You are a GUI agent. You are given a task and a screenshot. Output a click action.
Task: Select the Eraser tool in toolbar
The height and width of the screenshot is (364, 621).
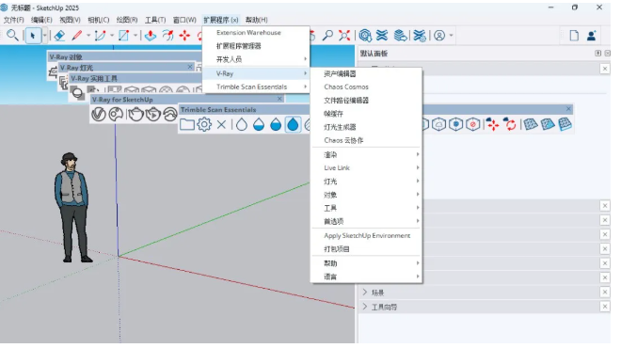[59, 36]
